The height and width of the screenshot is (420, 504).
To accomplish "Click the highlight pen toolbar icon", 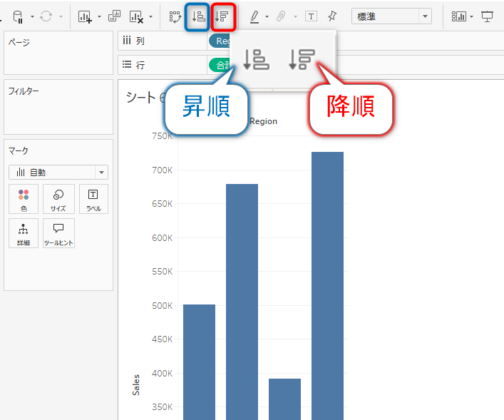I will 254,16.
